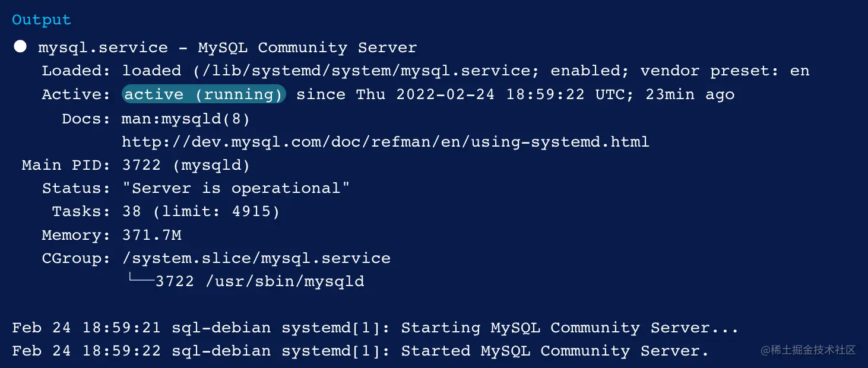The width and height of the screenshot is (868, 368).
Task: Click the /system.slice/mysql.service cgroup path
Action: [x=256, y=259]
